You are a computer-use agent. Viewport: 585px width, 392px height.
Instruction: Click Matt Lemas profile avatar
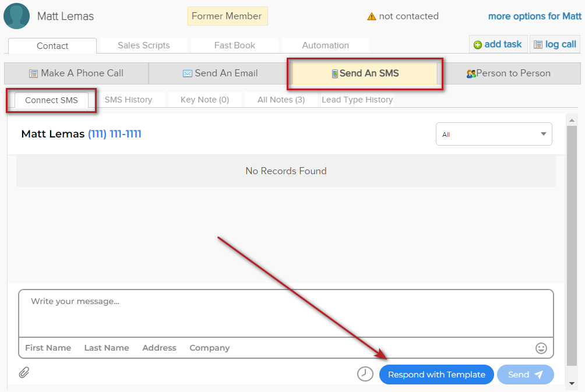point(17,16)
